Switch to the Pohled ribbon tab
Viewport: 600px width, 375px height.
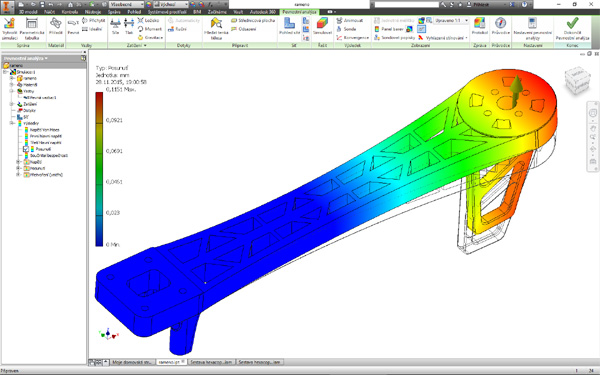point(134,12)
